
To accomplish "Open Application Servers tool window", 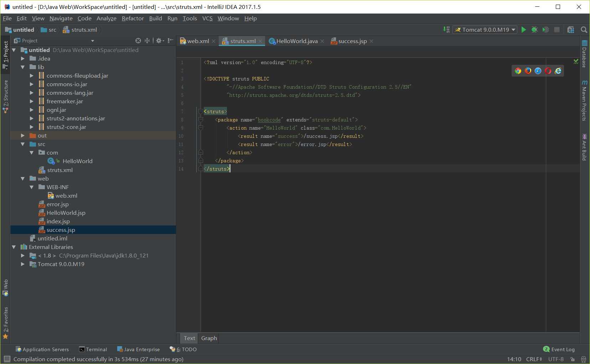I will point(42,349).
